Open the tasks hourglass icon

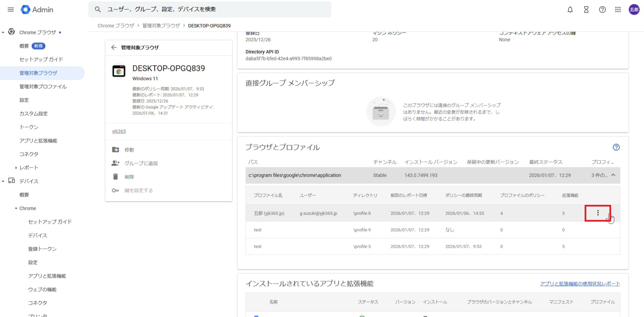[586, 9]
